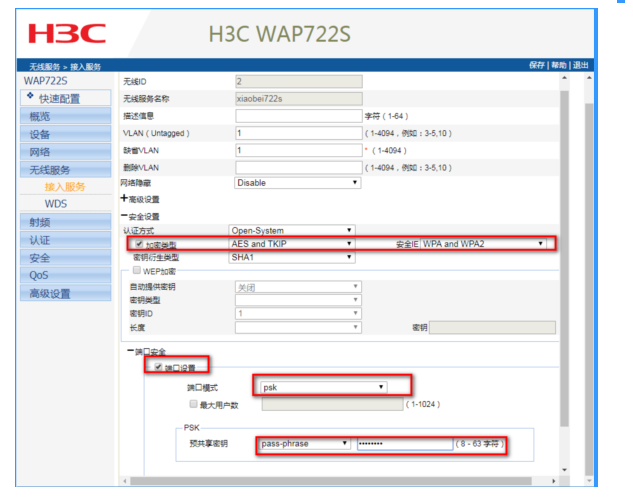Image resolution: width=633 pixels, height=499 pixels.
Task: Open the 安全IE WPA and WPA2 dropdown
Action: click(x=484, y=244)
